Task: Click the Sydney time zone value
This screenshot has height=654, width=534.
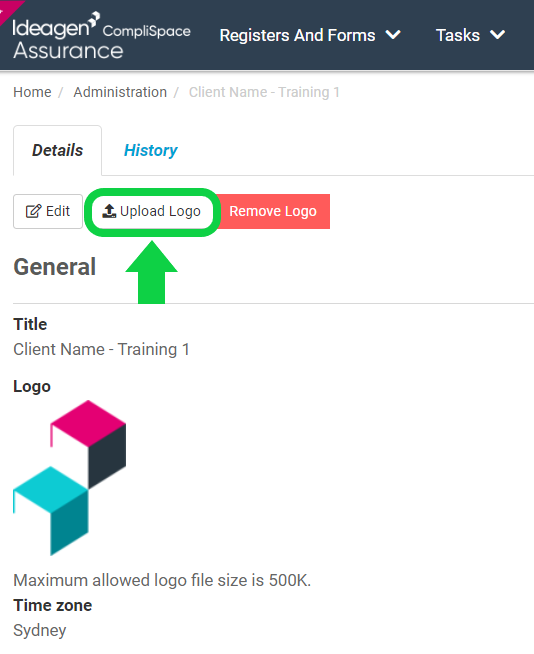Action: point(40,630)
